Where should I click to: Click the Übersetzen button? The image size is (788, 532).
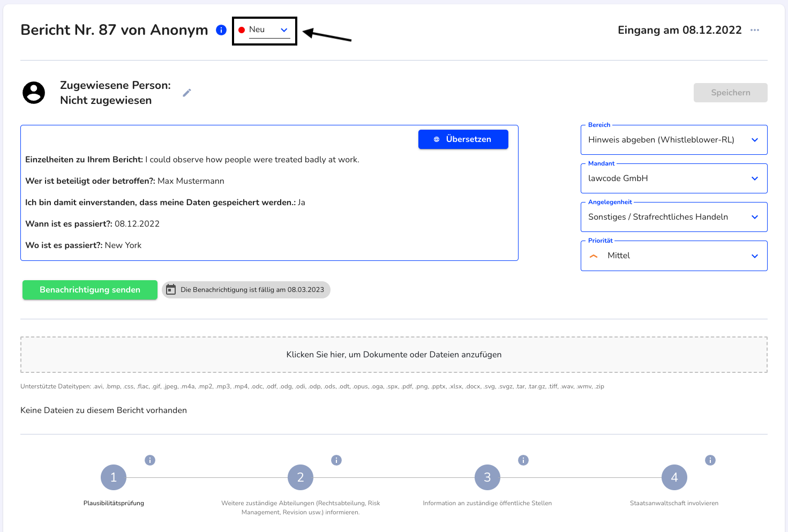[x=463, y=139]
